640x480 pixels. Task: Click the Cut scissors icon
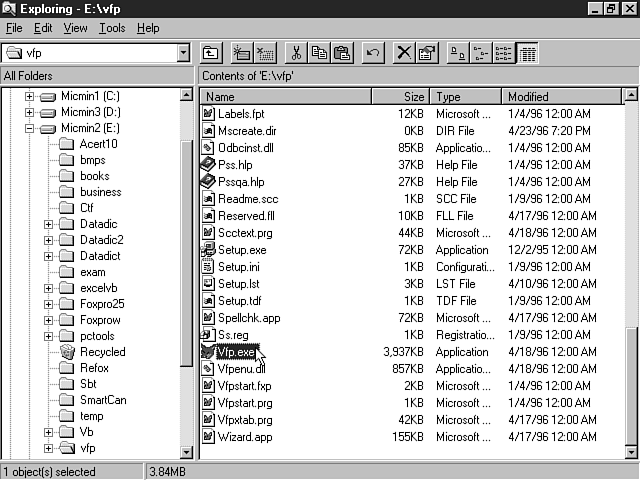click(x=296, y=53)
